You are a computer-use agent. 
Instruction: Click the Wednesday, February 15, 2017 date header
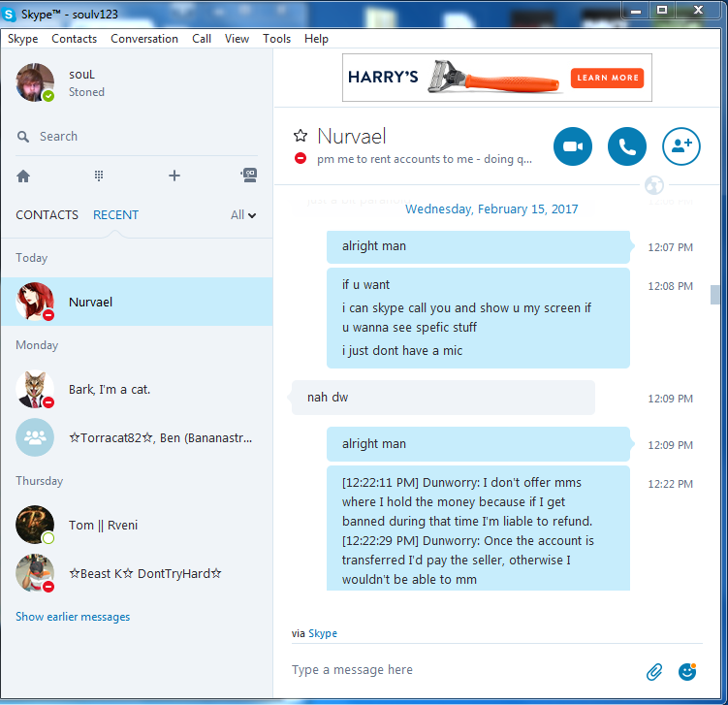tap(491, 209)
